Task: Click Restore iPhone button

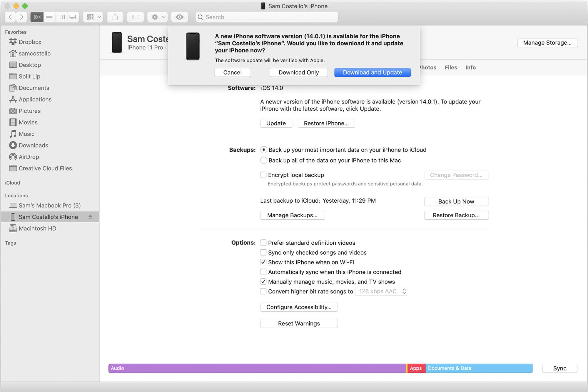Action: [326, 123]
